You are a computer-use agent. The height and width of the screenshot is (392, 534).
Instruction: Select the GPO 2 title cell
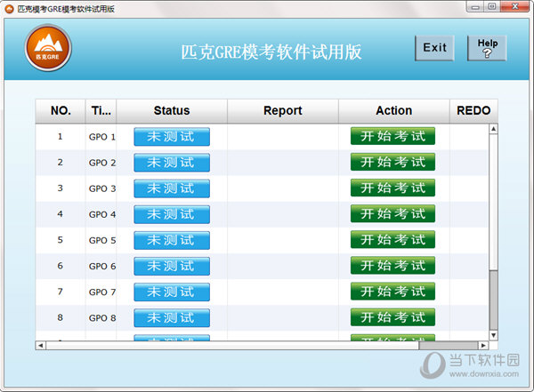click(101, 163)
